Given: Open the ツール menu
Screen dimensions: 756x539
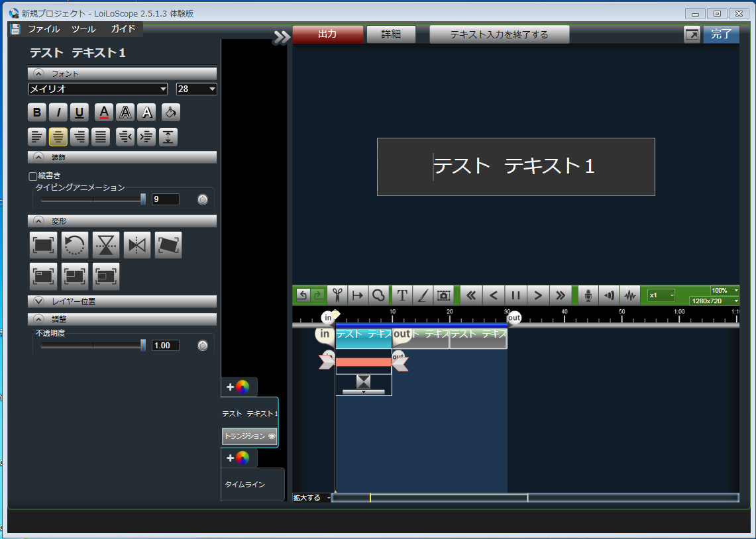Looking at the screenshot, I should tap(83, 29).
